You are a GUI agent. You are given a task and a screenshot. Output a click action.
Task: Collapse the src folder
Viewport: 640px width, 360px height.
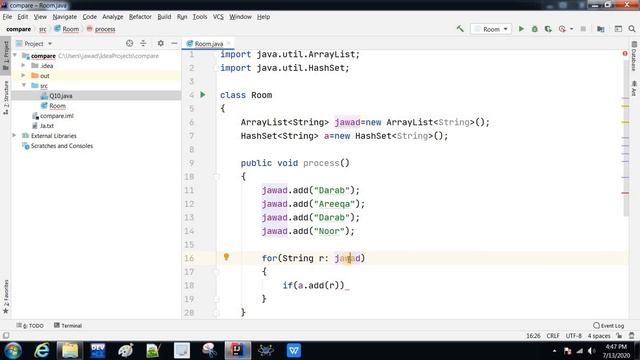24,85
